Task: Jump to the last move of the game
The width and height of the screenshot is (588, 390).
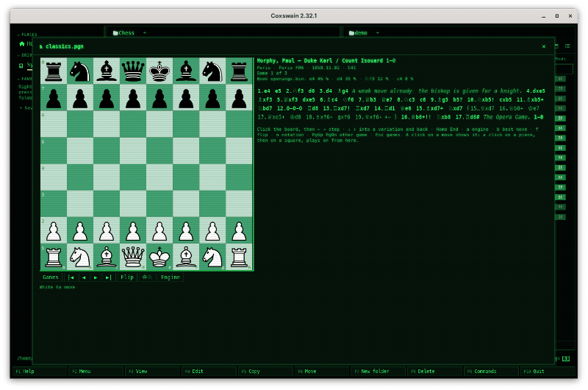Action: point(108,277)
